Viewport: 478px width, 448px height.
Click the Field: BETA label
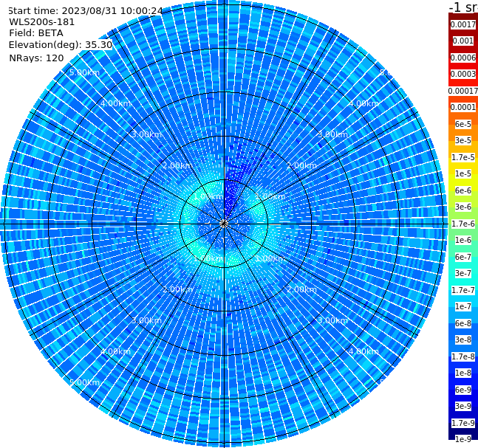coord(36,33)
